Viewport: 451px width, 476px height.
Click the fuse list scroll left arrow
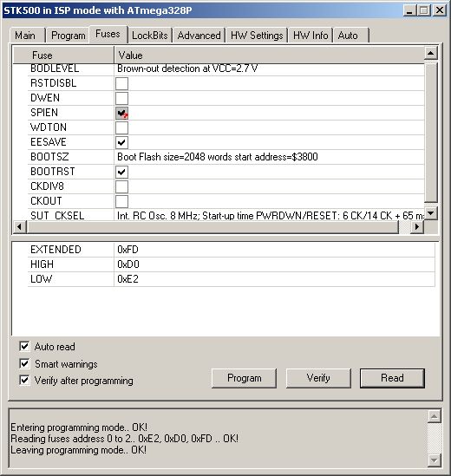[x=19, y=227]
